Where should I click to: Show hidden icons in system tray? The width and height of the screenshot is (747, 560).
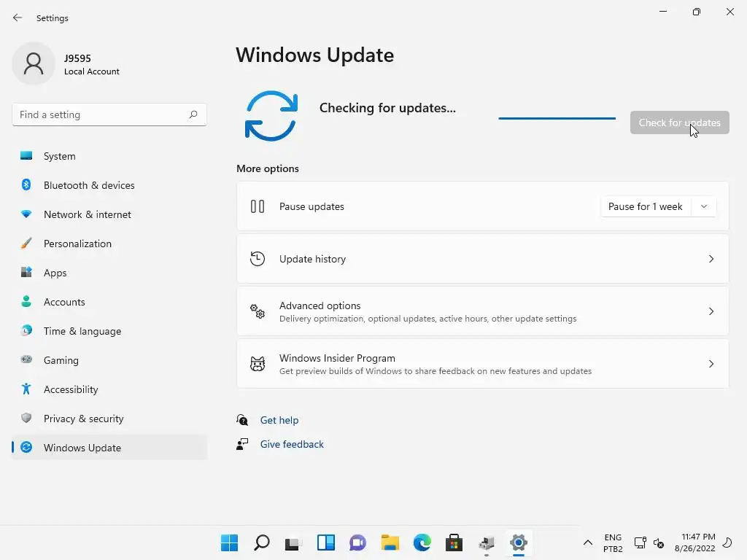tap(588, 542)
